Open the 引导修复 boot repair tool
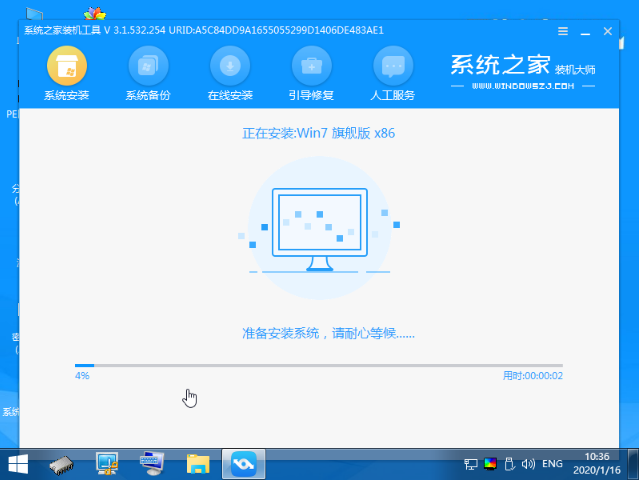 click(311, 67)
